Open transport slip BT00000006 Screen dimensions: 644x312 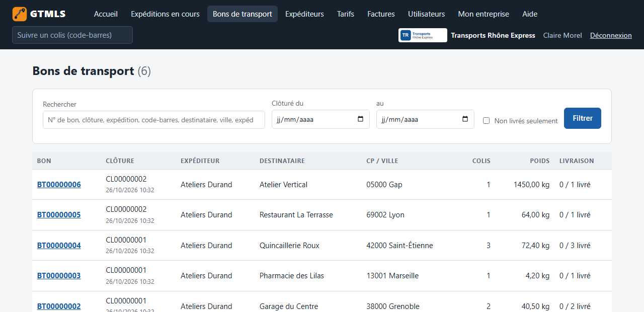pos(59,185)
